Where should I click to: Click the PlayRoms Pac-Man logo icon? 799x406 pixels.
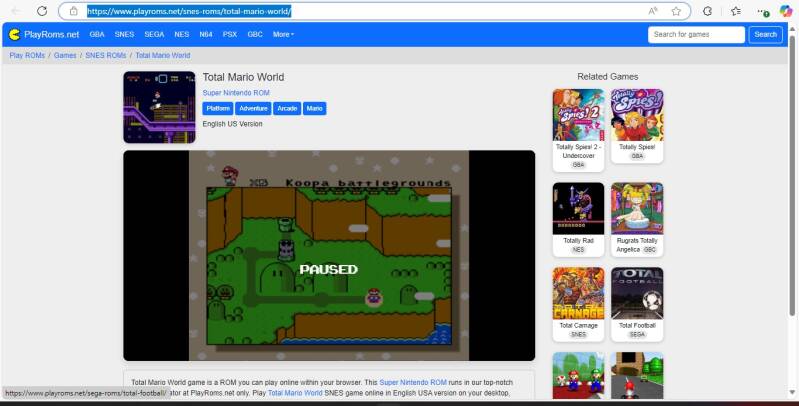[x=14, y=34]
